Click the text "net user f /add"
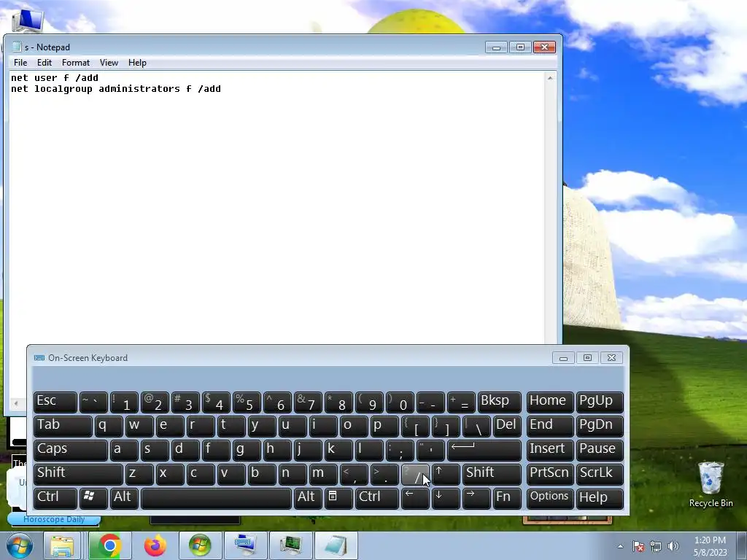Screen dimensions: 747x560 coord(55,77)
